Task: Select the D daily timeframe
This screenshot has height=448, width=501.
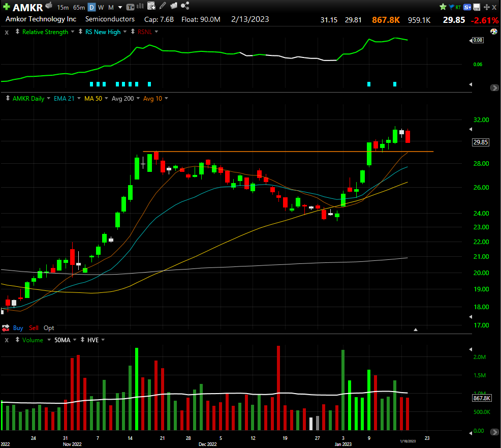Action: (91, 7)
